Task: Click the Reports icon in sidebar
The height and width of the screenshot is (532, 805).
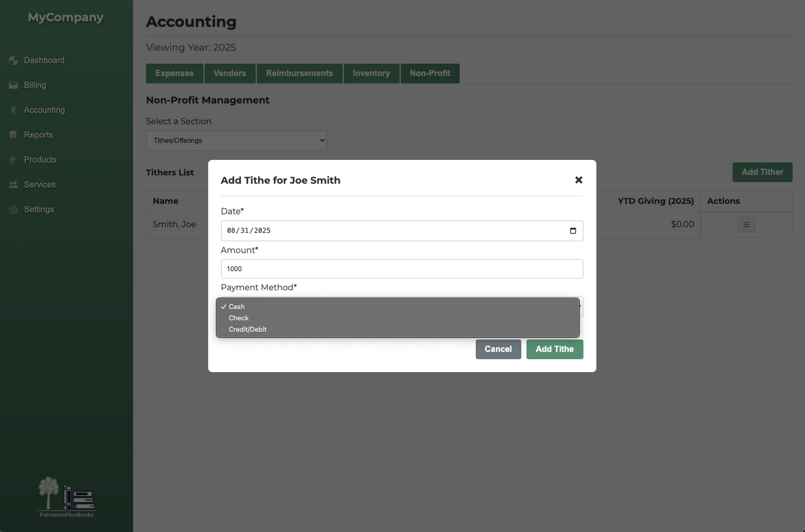Action: 13,135
